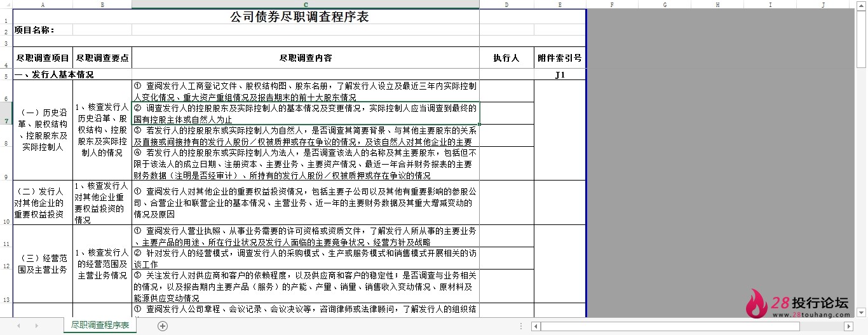Select row 4 header

tap(6, 58)
